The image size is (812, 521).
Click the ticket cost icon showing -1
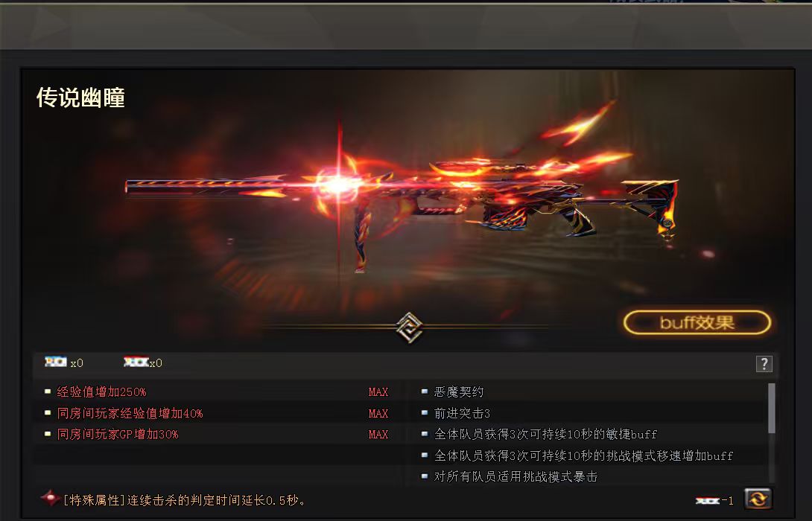tap(708, 500)
